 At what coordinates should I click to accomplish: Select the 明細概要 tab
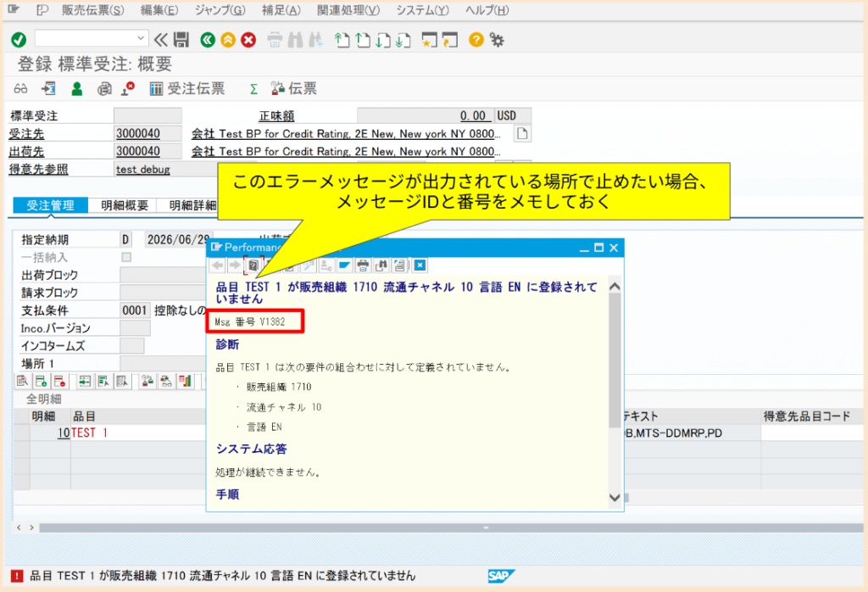tap(125, 205)
